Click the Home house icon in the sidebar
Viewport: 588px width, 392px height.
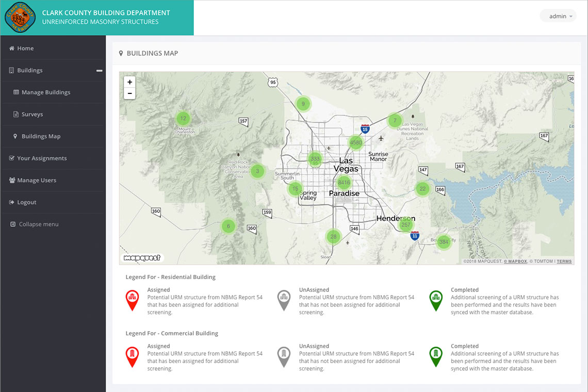pos(12,48)
